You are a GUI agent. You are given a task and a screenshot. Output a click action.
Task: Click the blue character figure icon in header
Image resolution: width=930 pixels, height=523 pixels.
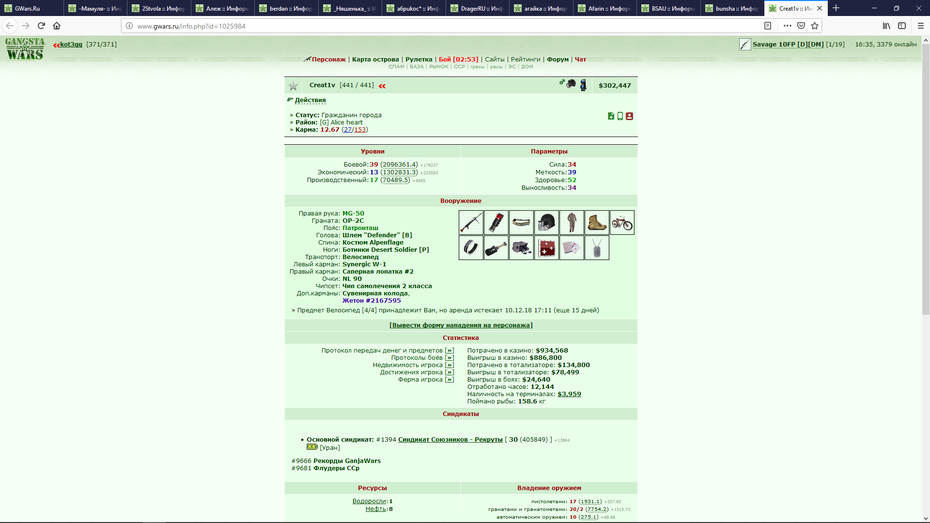pyautogui.click(x=583, y=85)
